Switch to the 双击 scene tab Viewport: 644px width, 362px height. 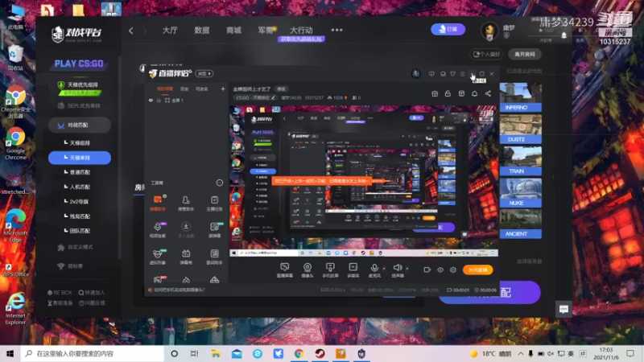[184, 88]
